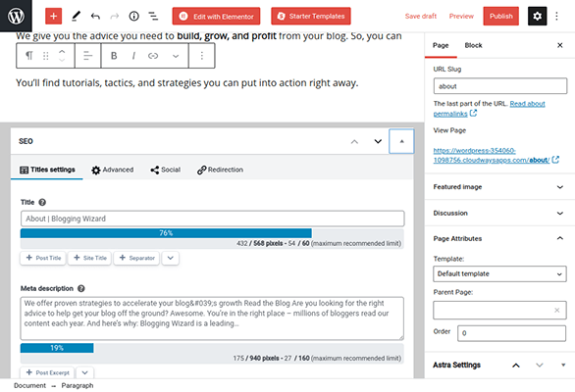Click Preview
The image size is (575, 392).
461,16
